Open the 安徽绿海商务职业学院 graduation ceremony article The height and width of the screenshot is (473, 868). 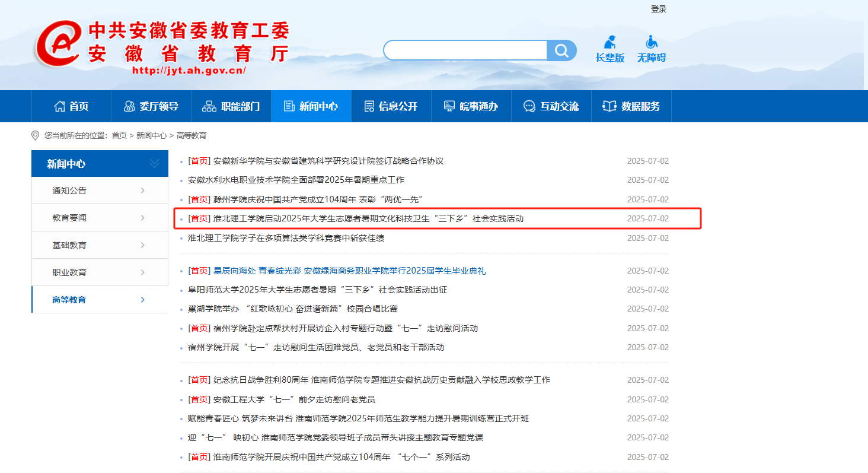pyautogui.click(x=349, y=271)
